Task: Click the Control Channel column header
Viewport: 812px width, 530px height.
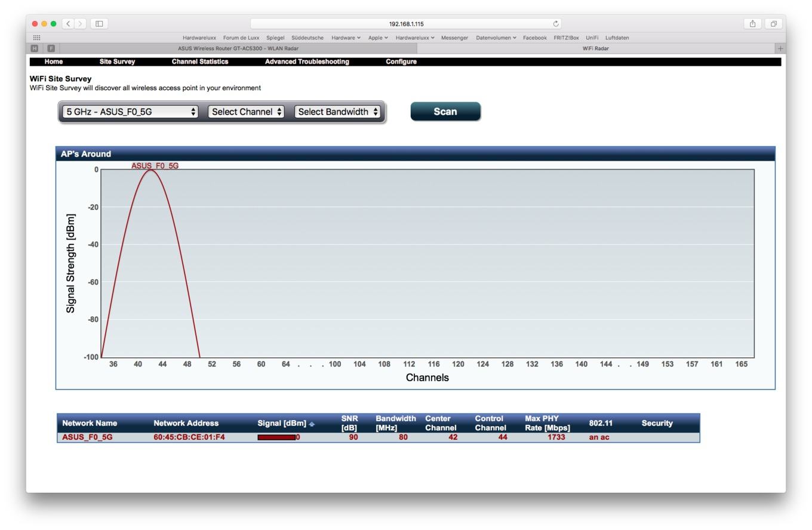Action: coord(490,423)
